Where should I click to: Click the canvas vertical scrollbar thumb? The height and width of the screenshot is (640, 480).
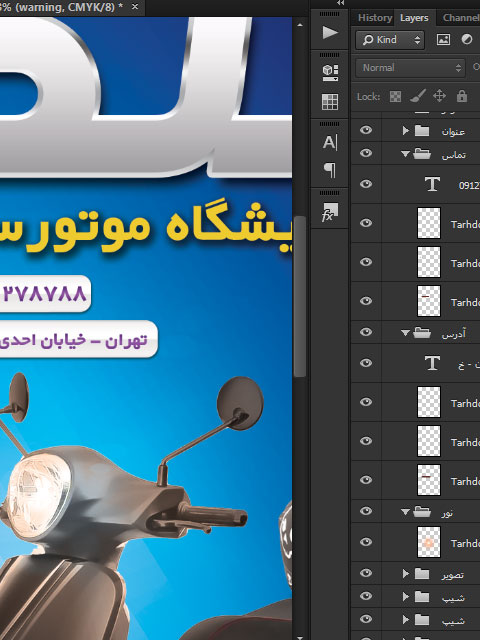click(x=300, y=297)
